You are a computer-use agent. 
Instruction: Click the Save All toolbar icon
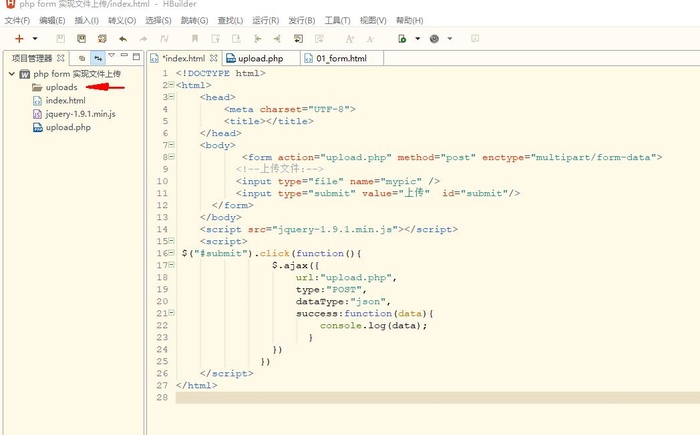(x=81, y=39)
